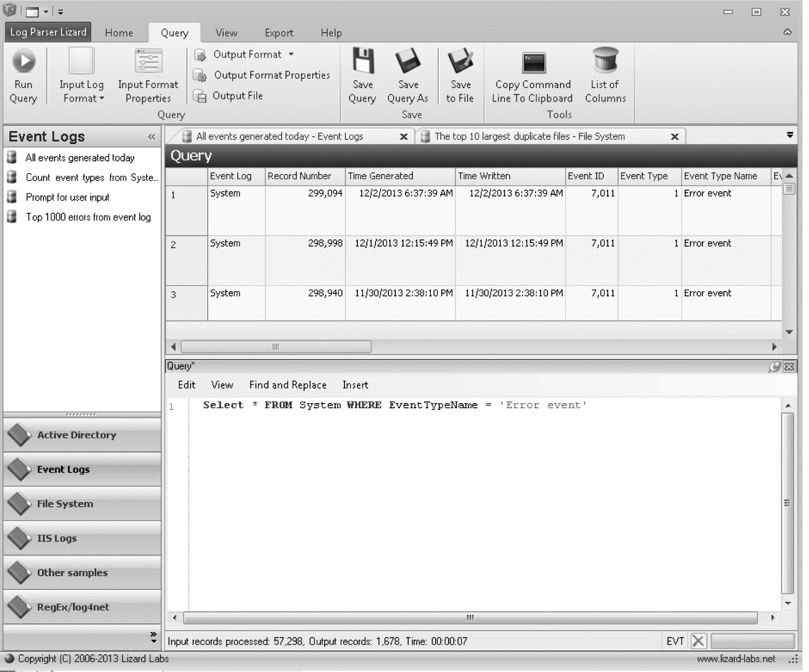
Task: Click database icon beside Prompt for user input
Action: (x=12, y=197)
